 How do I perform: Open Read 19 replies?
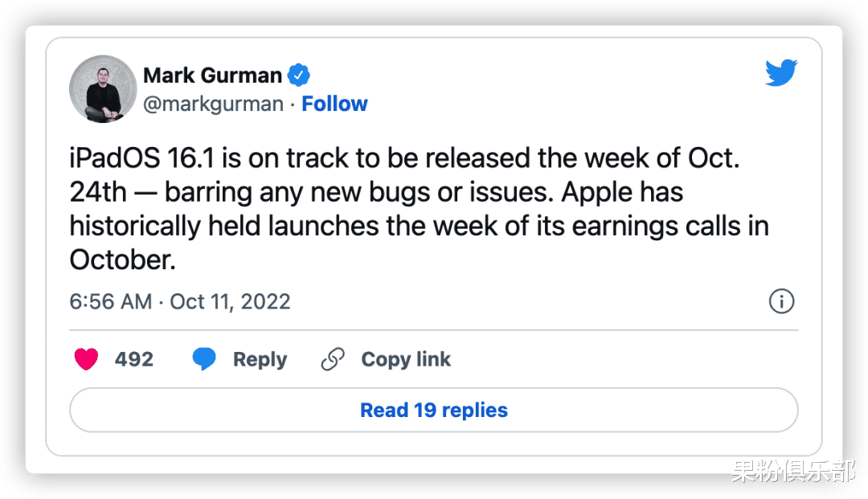(x=434, y=410)
